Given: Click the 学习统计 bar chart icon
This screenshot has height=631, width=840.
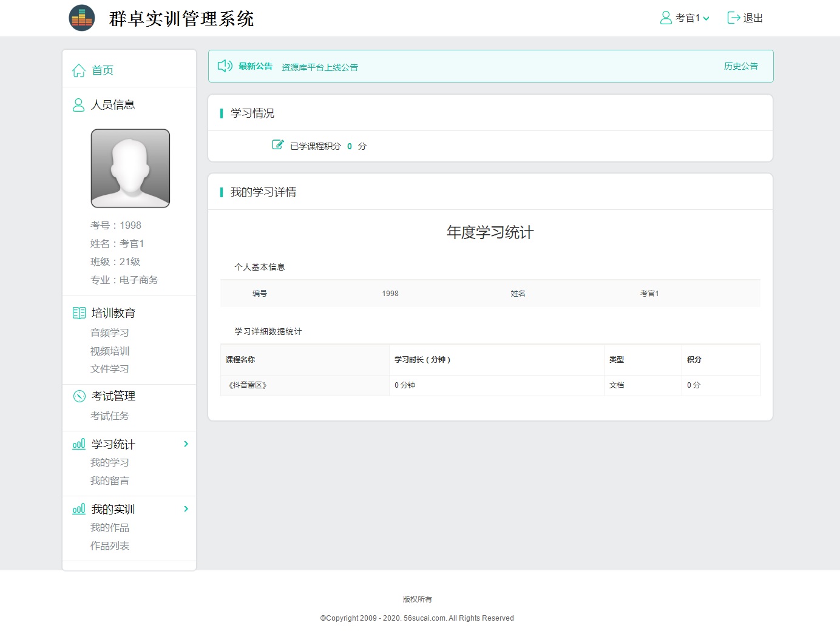Looking at the screenshot, I should tap(79, 444).
